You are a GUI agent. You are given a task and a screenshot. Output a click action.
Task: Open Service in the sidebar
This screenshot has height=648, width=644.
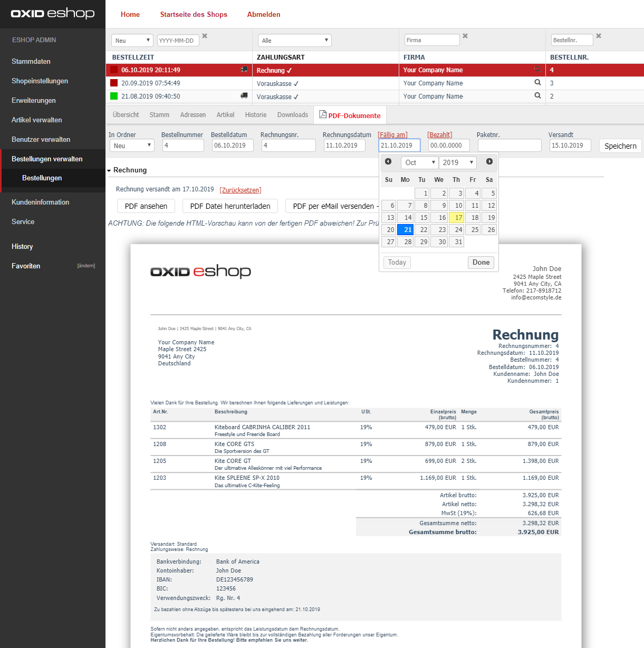point(23,221)
